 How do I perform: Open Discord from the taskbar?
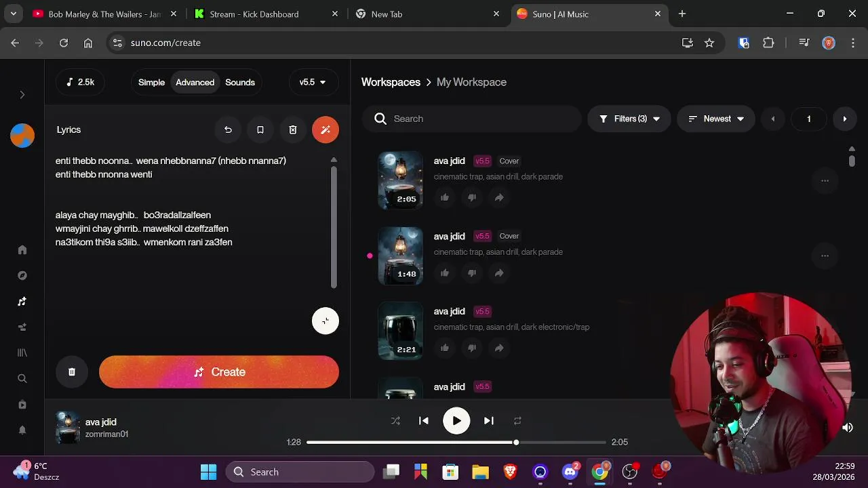pyautogui.click(x=570, y=472)
